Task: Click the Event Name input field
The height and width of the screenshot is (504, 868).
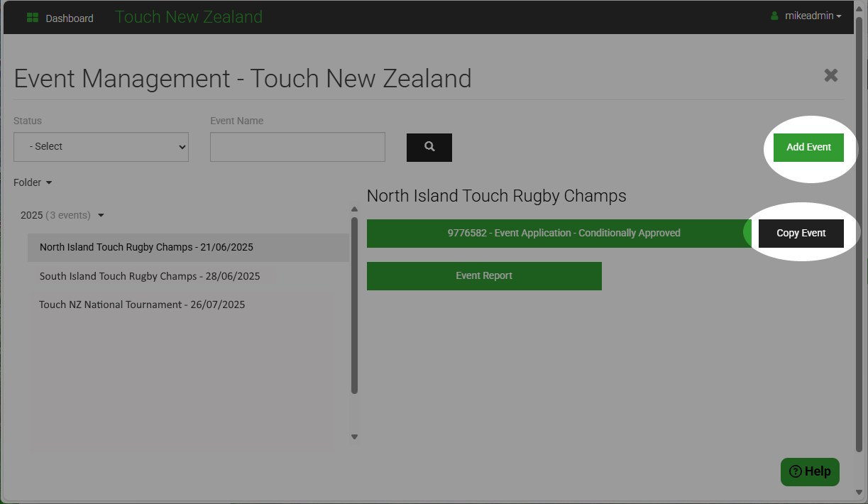Action: 297,147
